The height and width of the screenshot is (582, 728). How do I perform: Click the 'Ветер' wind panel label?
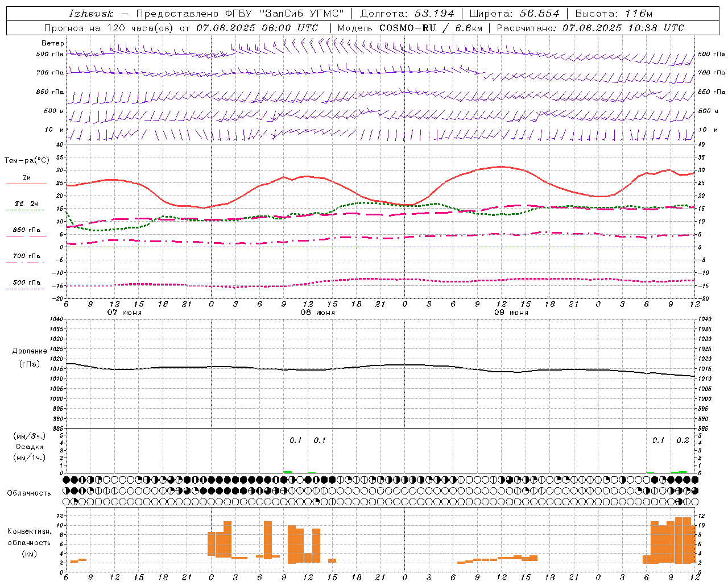pyautogui.click(x=53, y=43)
